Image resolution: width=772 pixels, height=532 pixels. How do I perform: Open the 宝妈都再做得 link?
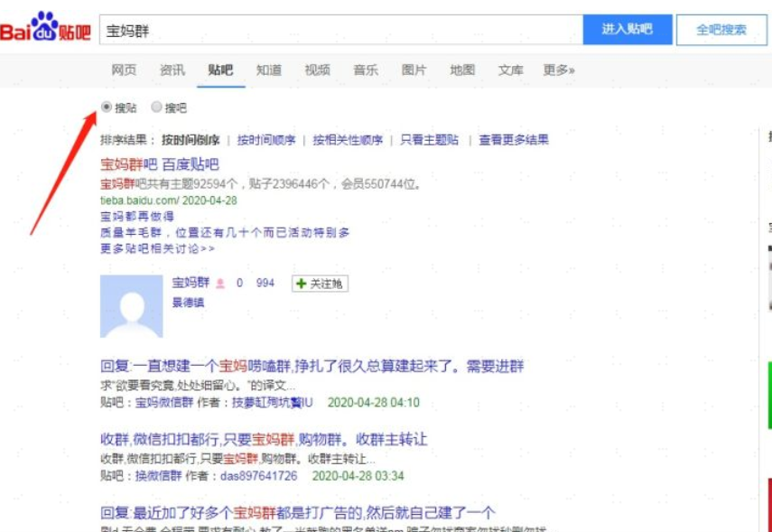point(137,216)
